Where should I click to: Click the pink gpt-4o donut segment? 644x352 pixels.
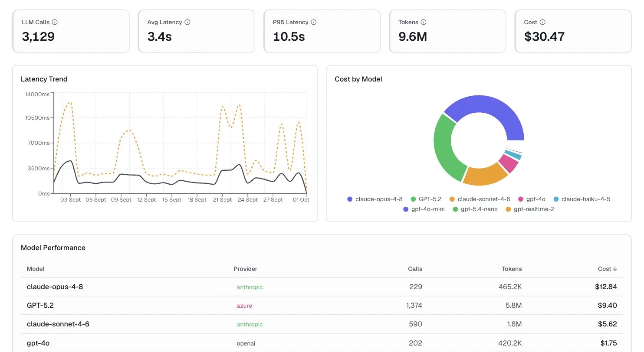508,163
